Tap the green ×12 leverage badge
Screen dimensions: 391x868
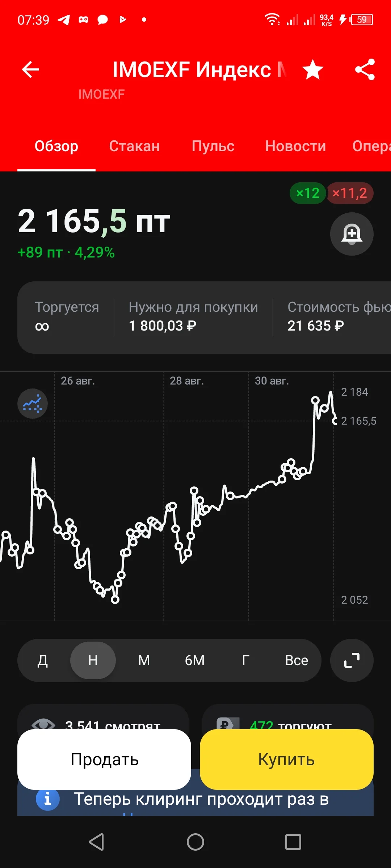coord(308,193)
